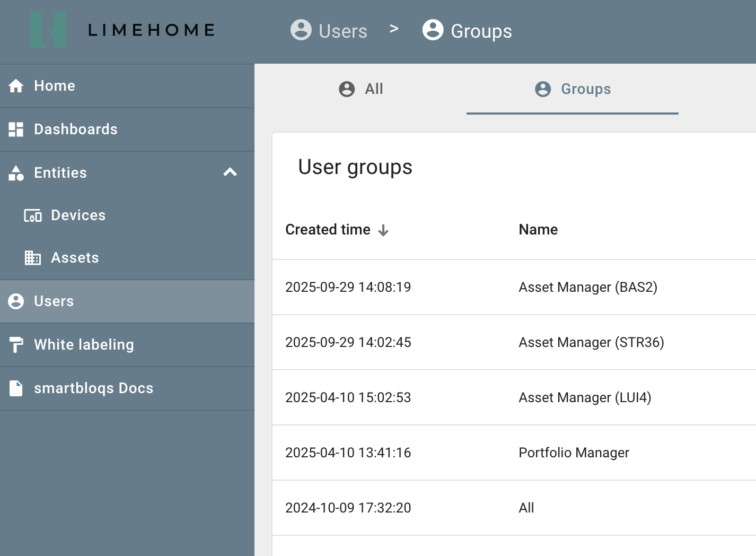Open Asset Manager (LUI4) group
The height and width of the screenshot is (556, 756).
click(x=584, y=397)
